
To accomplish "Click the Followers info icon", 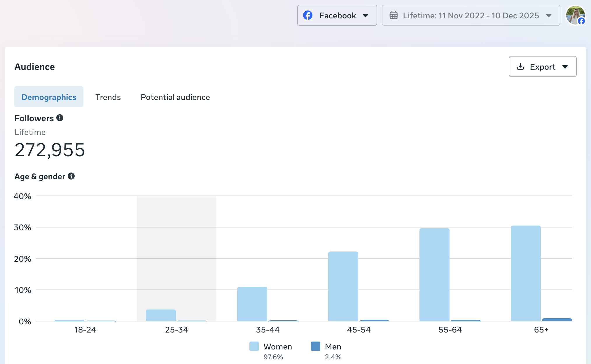I will (60, 118).
